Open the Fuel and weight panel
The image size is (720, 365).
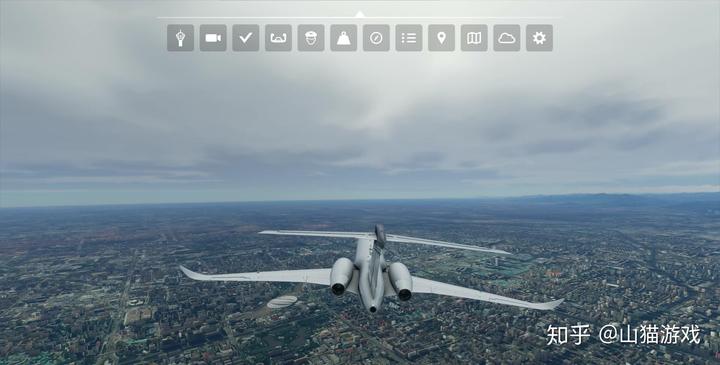343,38
